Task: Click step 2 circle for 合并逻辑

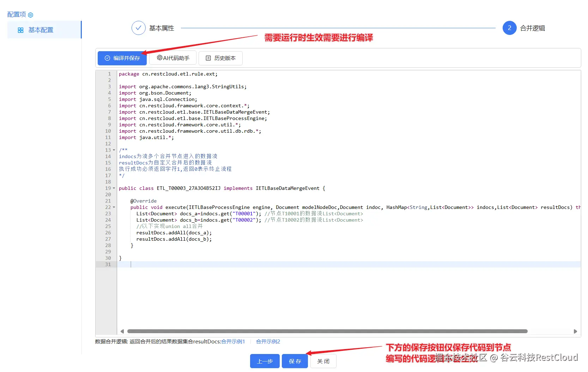Action: [509, 28]
